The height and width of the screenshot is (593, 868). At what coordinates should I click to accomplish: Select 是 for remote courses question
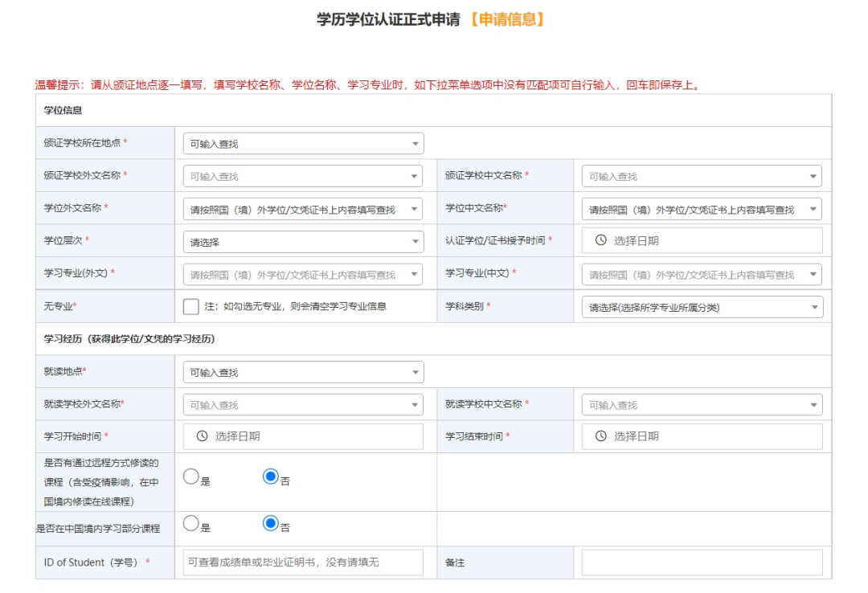(x=191, y=476)
